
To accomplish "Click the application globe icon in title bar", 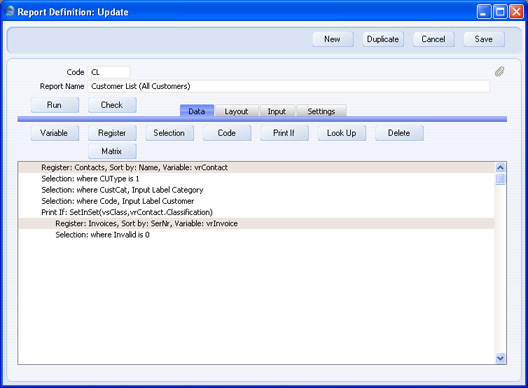I will pyautogui.click(x=9, y=11).
